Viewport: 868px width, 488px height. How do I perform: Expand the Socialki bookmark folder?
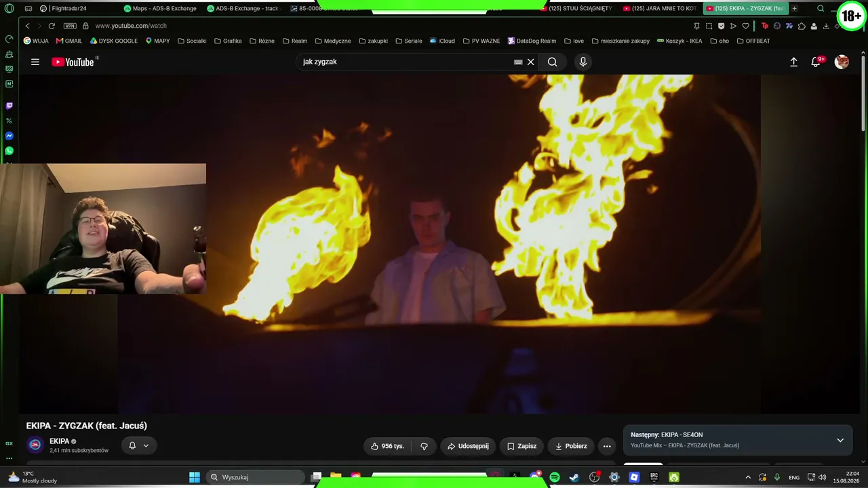[192, 41]
